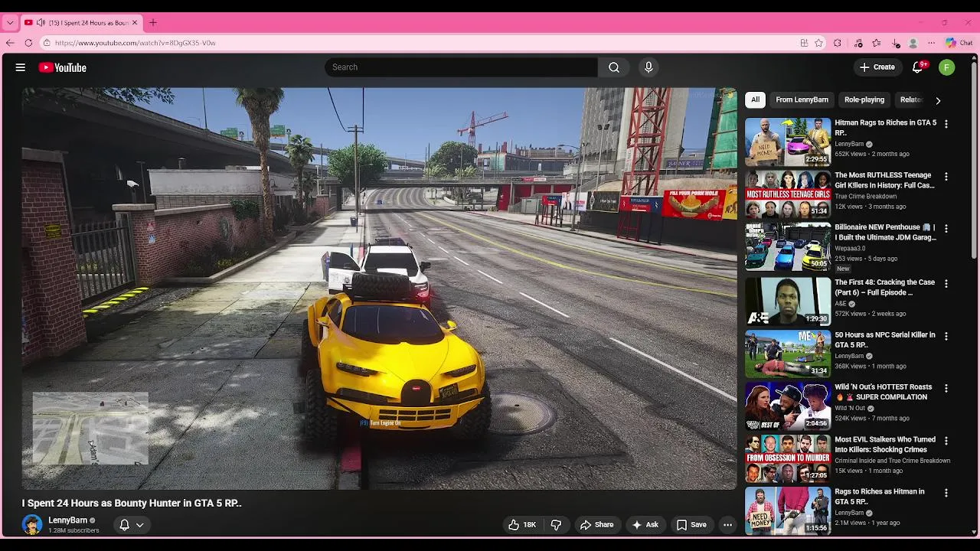
Task: Open options for Hitman Rags to Riches video
Action: 946,124
